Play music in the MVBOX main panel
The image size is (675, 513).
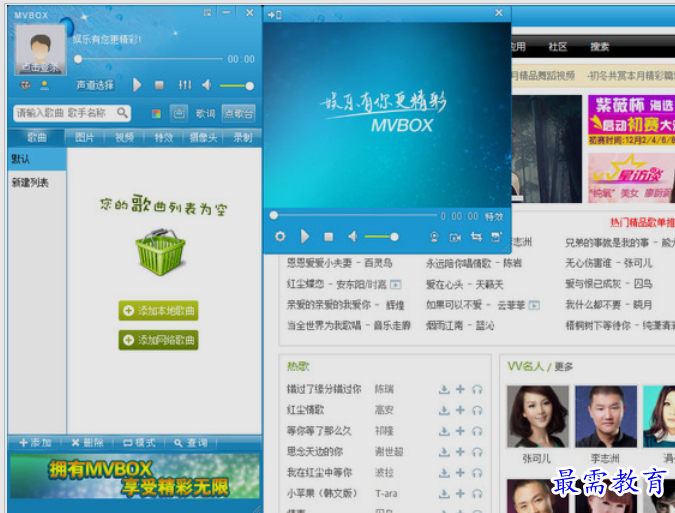pyautogui.click(x=137, y=85)
